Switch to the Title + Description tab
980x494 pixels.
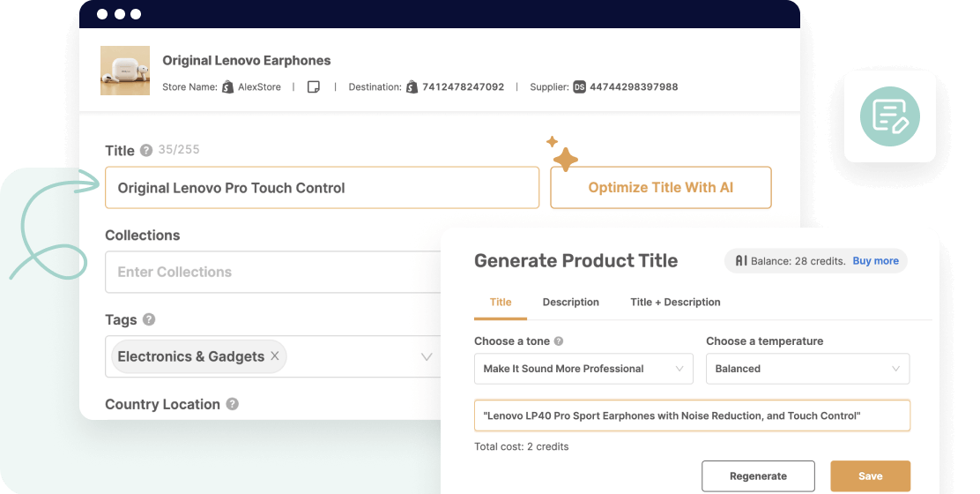[675, 302]
